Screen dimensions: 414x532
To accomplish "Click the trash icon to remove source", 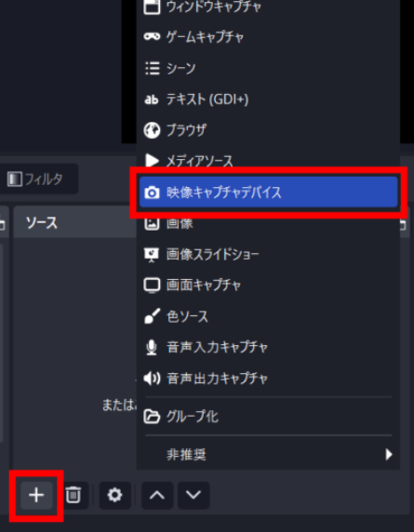I will point(73,495).
